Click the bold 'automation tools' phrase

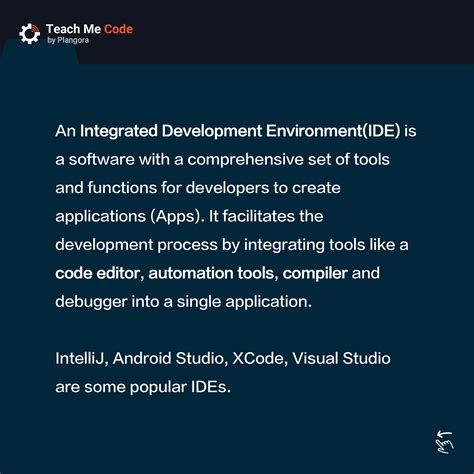point(211,273)
